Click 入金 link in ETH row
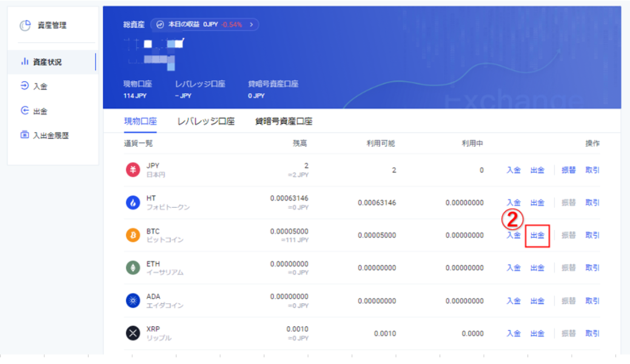 point(514,268)
